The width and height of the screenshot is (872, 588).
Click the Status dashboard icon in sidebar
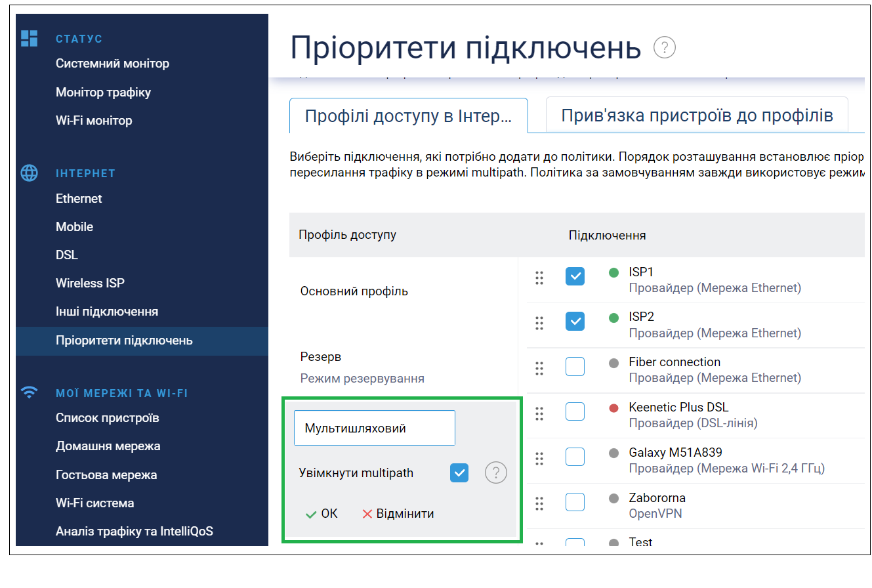coord(29,38)
